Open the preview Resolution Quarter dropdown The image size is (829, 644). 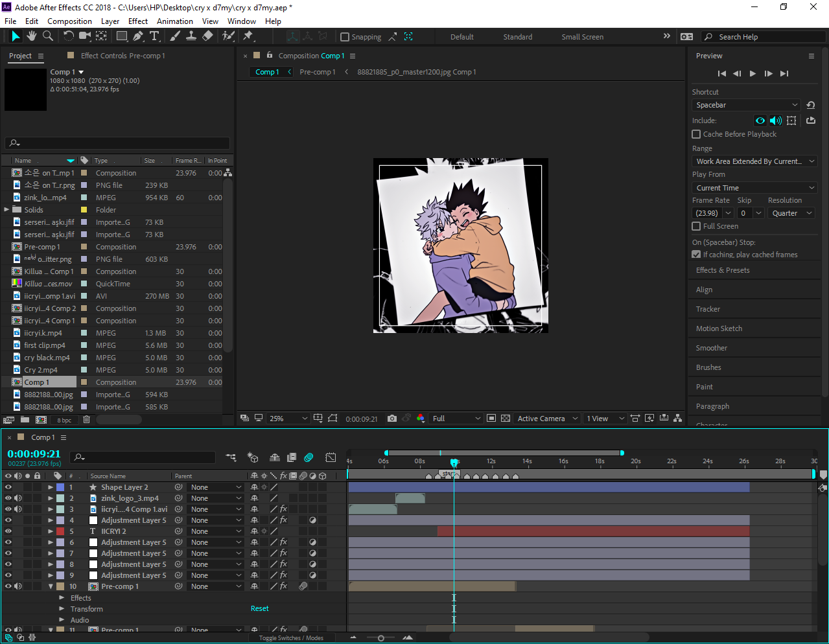[x=791, y=213]
